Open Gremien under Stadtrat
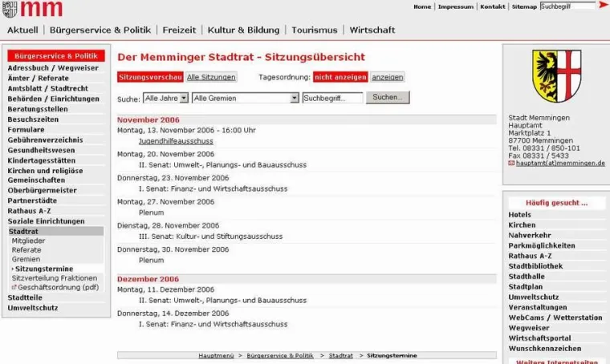Image resolution: width=610 pixels, height=364 pixels. [26, 259]
